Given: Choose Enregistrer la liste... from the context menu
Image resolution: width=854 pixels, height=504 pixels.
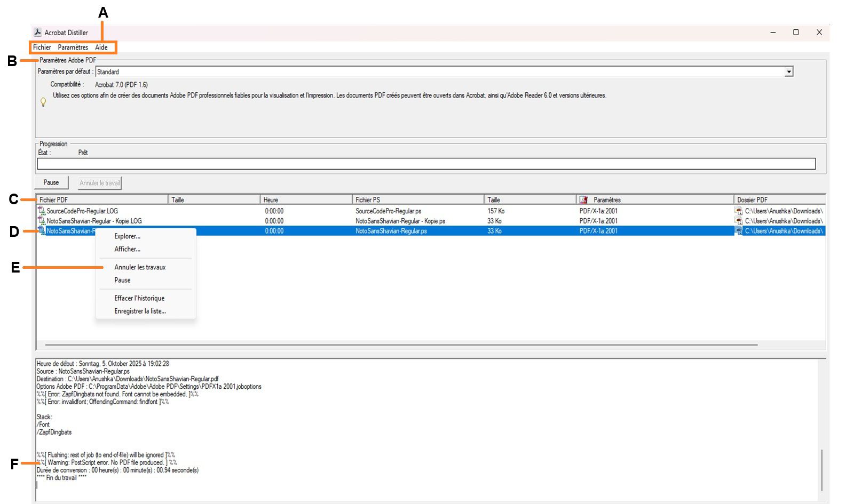Looking at the screenshot, I should (x=140, y=311).
